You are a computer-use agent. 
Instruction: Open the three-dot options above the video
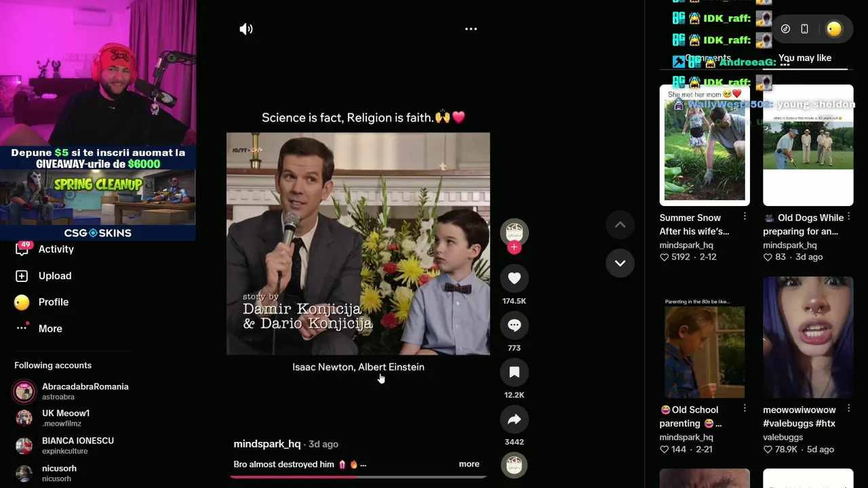(471, 29)
